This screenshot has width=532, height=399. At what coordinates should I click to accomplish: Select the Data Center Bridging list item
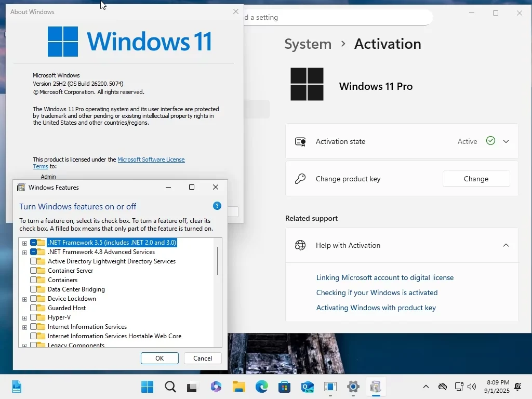click(76, 289)
